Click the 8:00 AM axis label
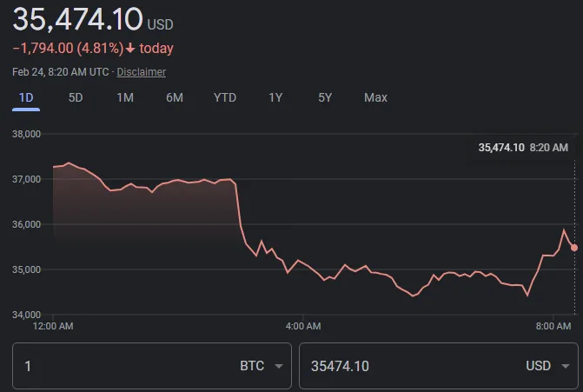The height and width of the screenshot is (392, 583). coord(553,326)
